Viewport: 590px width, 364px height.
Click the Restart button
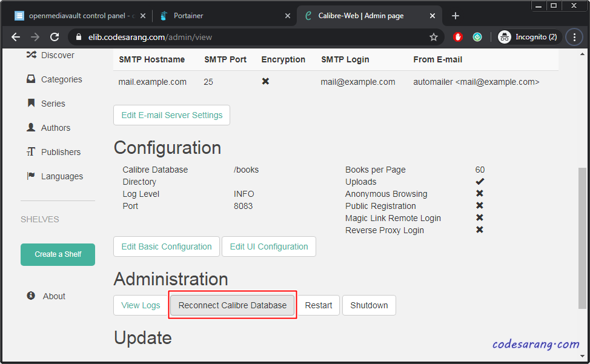click(x=319, y=305)
